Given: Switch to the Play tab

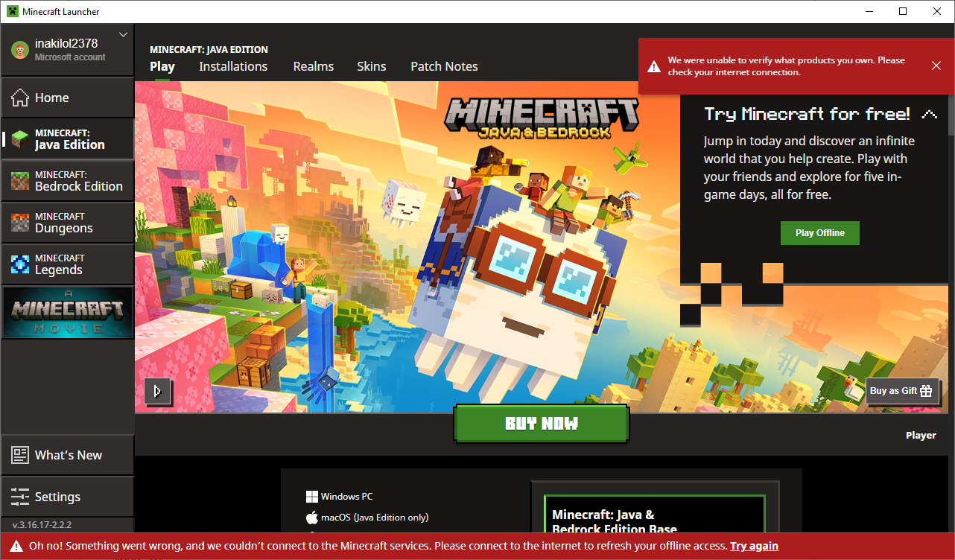Looking at the screenshot, I should coord(162,66).
